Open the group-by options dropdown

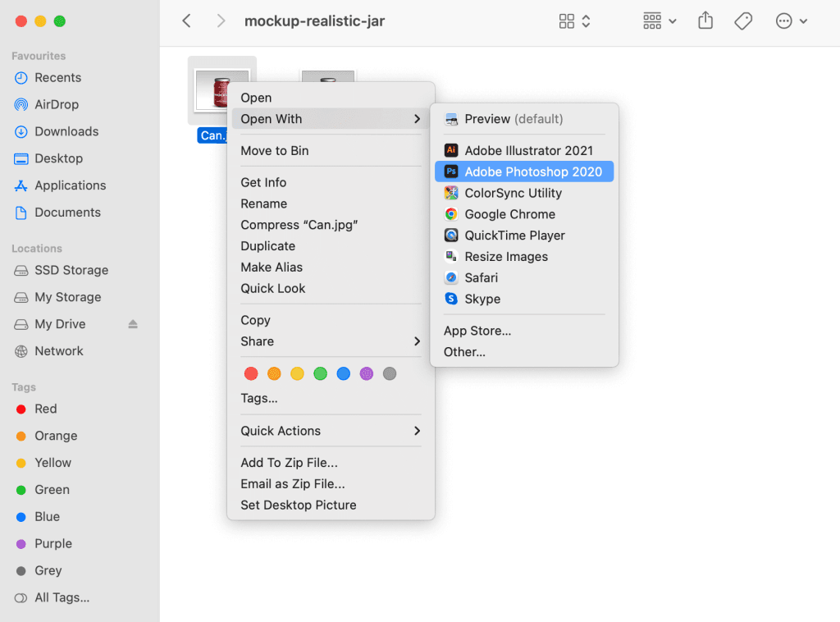pos(660,21)
